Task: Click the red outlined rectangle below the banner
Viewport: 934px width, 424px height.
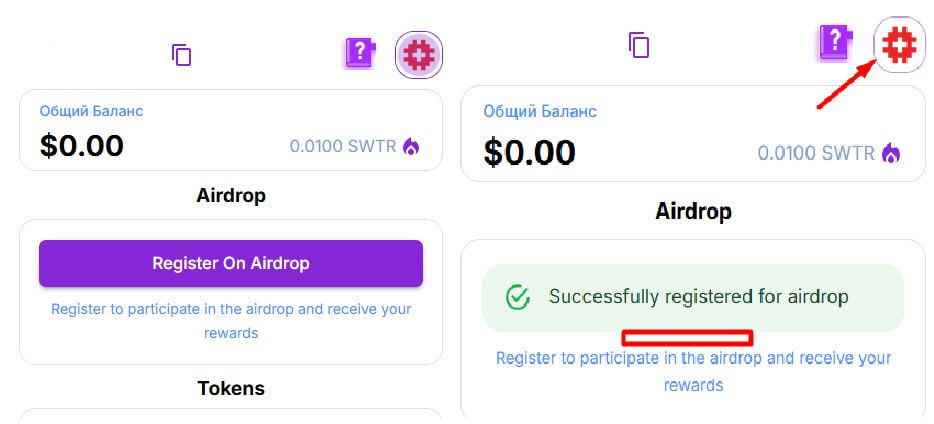Action: pos(688,338)
